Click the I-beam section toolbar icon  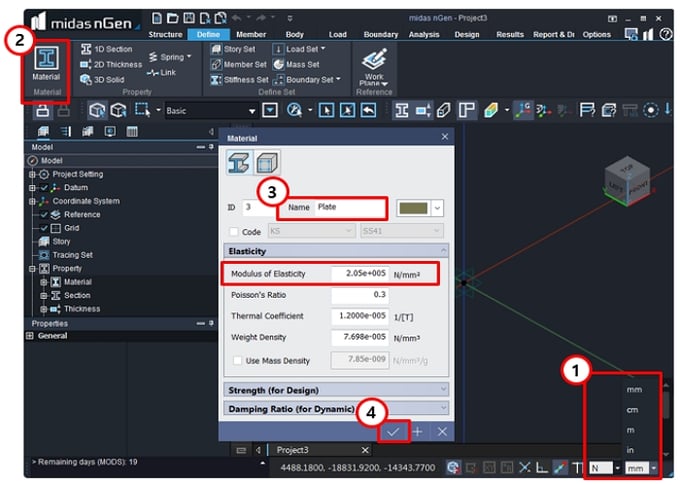click(402, 110)
